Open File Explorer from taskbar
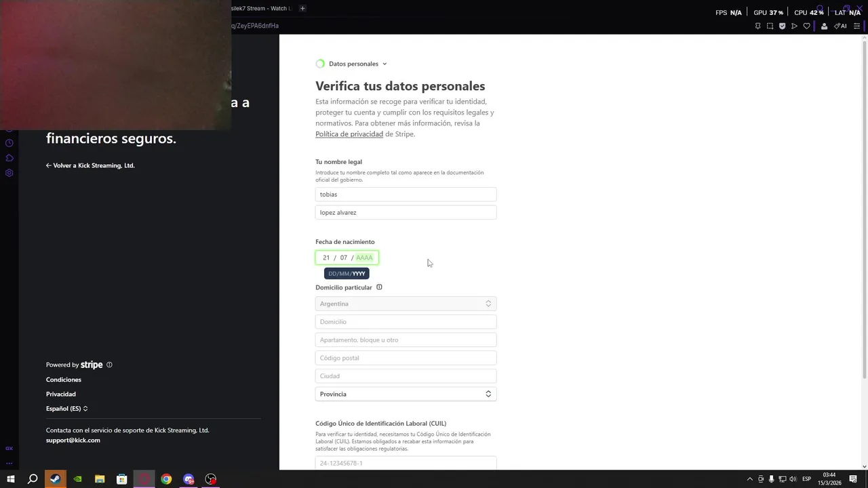The height and width of the screenshot is (488, 868). pyautogui.click(x=100, y=479)
